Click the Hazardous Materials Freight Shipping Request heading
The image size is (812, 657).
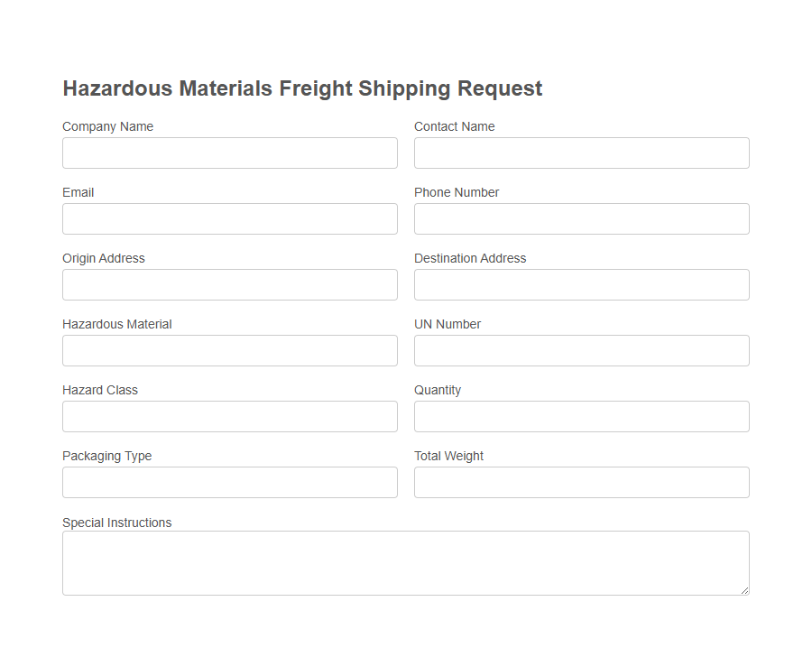coord(302,88)
